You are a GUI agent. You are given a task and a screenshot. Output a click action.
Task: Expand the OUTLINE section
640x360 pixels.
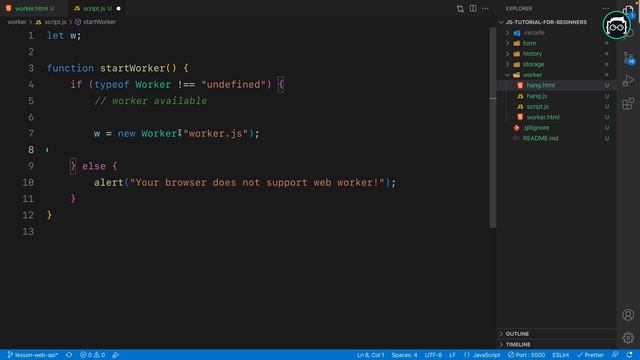pos(517,334)
